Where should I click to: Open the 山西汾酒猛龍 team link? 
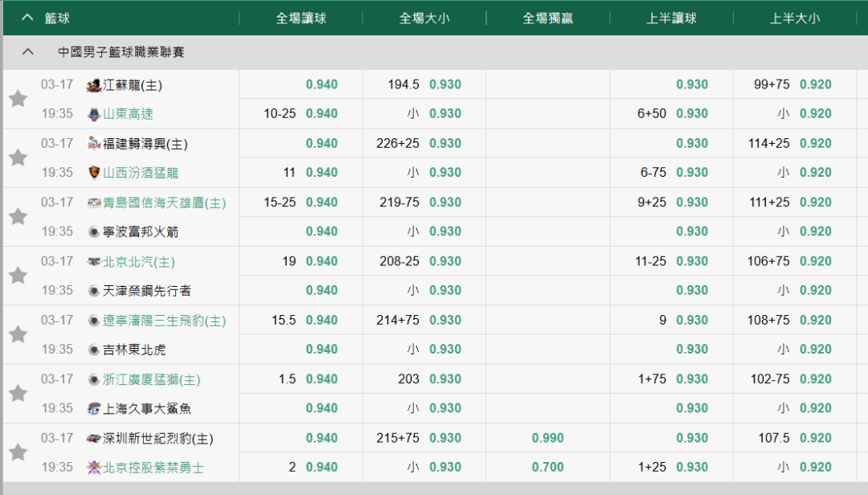pyautogui.click(x=141, y=173)
